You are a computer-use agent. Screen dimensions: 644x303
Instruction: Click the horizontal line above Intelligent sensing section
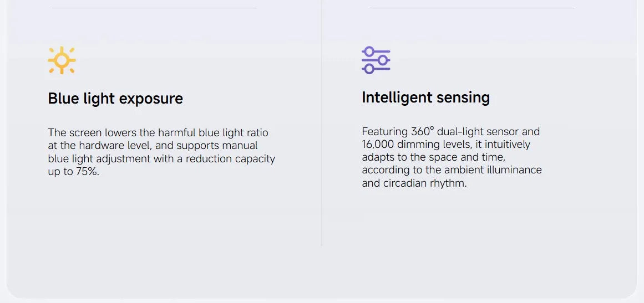point(472,8)
